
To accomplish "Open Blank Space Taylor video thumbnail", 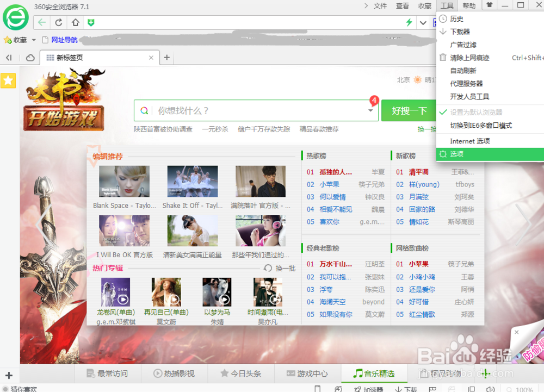I will coord(124,181).
